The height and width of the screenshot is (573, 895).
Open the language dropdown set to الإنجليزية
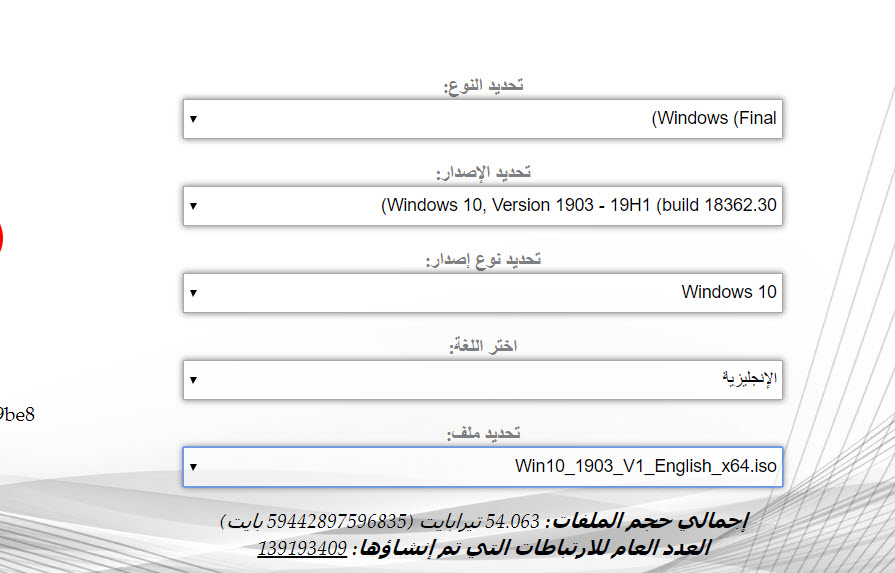click(x=483, y=379)
